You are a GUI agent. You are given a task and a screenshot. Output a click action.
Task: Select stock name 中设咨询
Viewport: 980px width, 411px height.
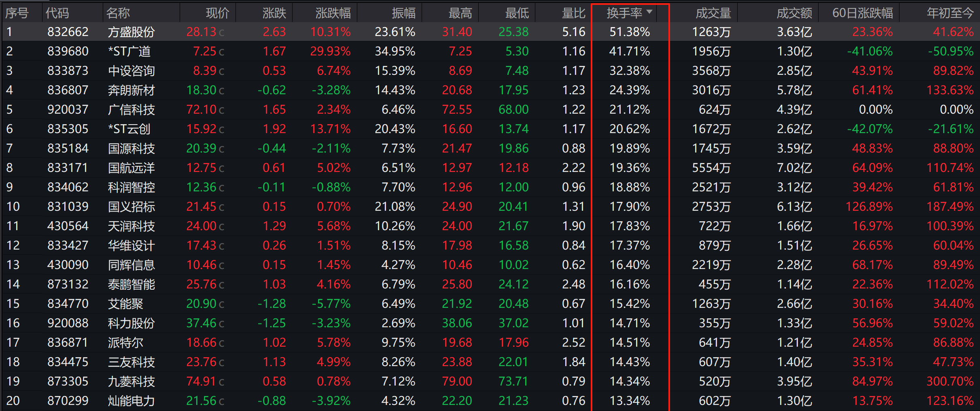132,71
